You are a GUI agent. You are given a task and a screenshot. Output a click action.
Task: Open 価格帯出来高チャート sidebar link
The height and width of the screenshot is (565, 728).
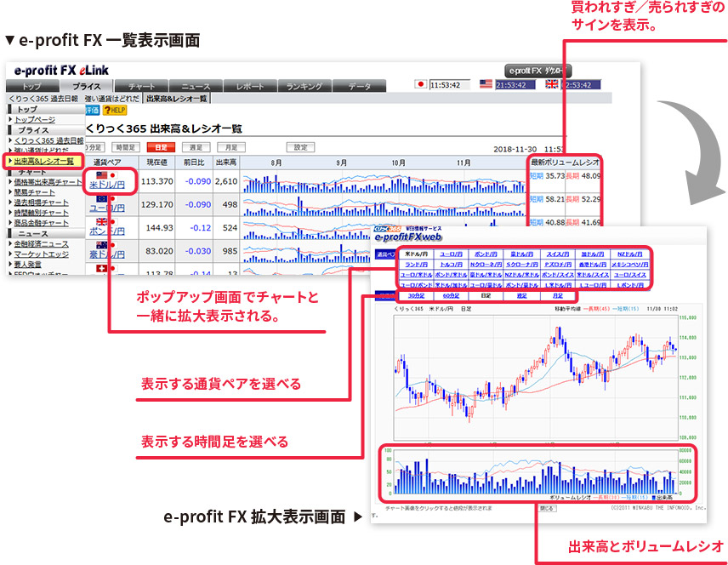(x=48, y=182)
